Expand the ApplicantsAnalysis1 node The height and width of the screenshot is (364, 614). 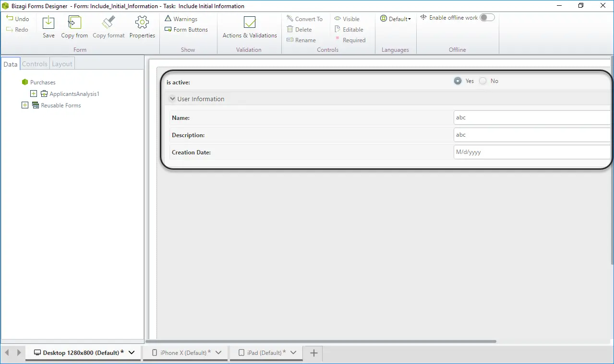[34, 94]
